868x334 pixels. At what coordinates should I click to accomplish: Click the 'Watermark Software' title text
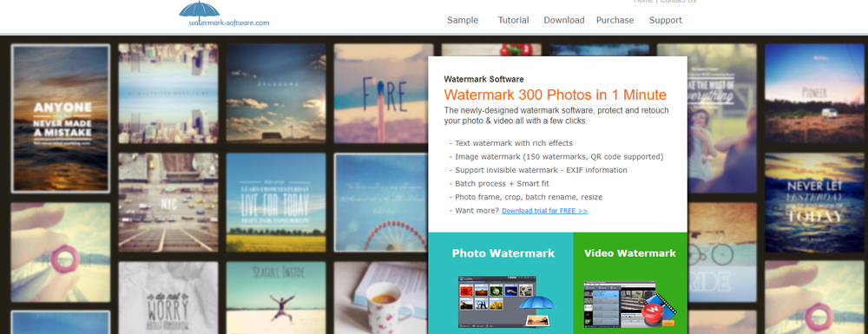[x=483, y=79]
